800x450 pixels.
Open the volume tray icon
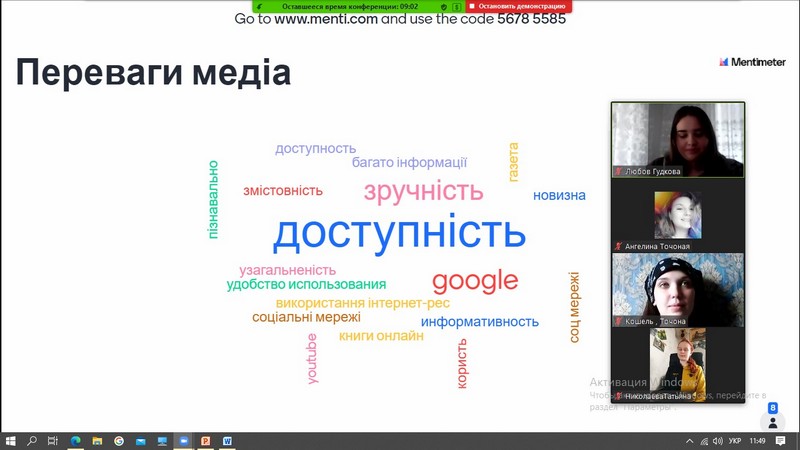tap(718, 441)
